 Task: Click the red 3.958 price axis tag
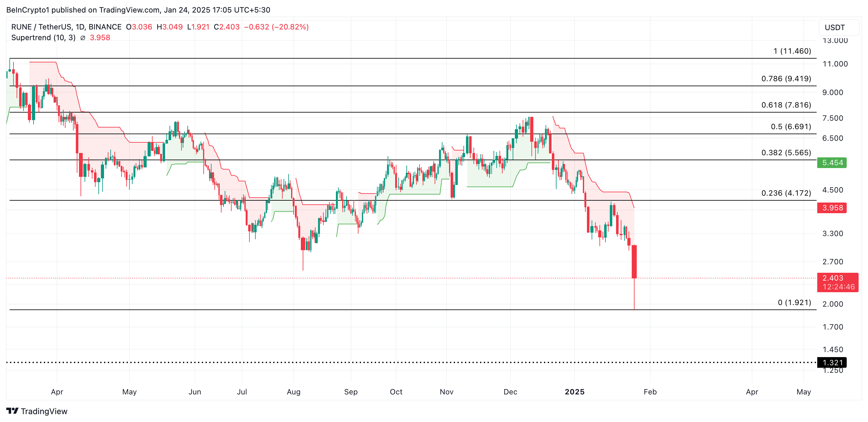click(832, 208)
